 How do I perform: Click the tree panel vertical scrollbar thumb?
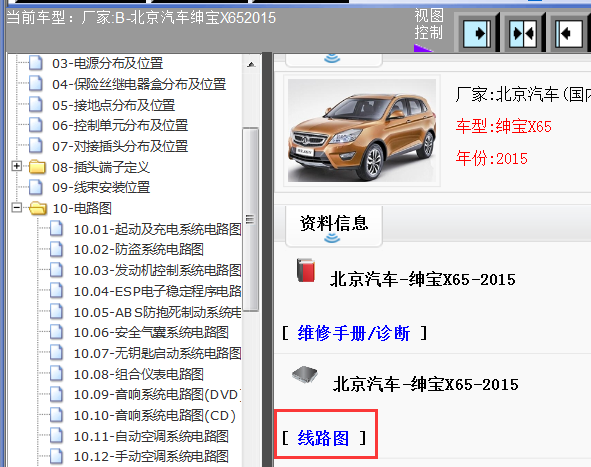click(251, 219)
